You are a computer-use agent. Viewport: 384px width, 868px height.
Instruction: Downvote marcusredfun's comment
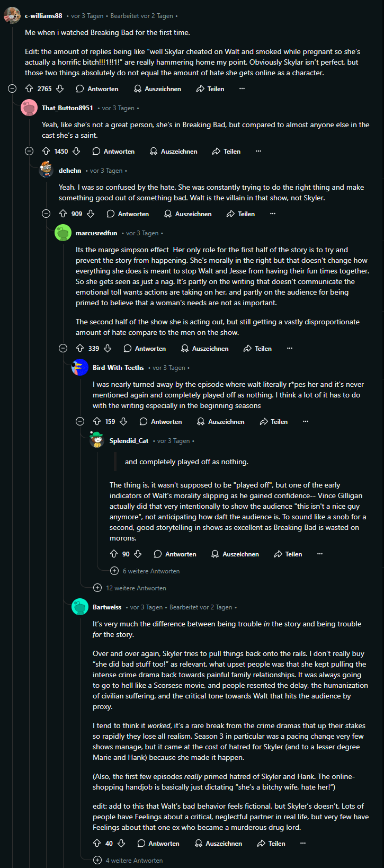coord(108,349)
